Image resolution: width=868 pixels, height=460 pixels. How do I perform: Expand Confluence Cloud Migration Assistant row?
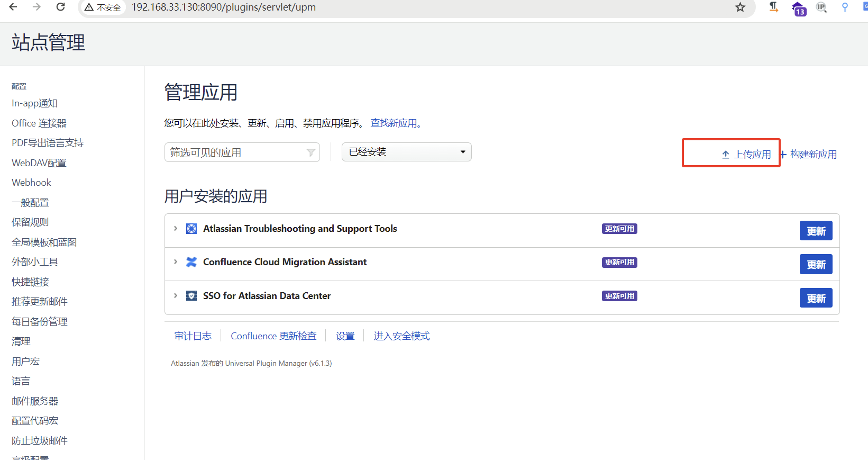[176, 262]
